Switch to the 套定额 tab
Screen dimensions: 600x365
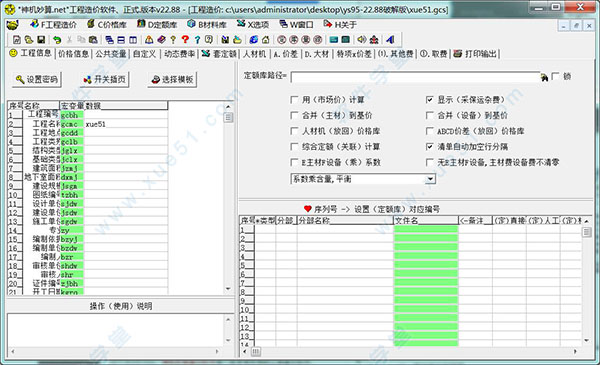click(220, 54)
